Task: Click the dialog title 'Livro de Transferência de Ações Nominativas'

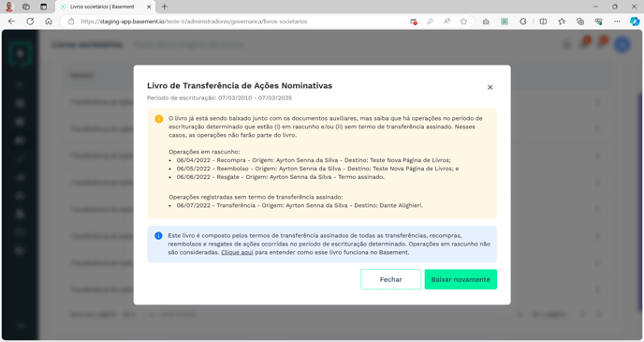Action: click(240, 85)
